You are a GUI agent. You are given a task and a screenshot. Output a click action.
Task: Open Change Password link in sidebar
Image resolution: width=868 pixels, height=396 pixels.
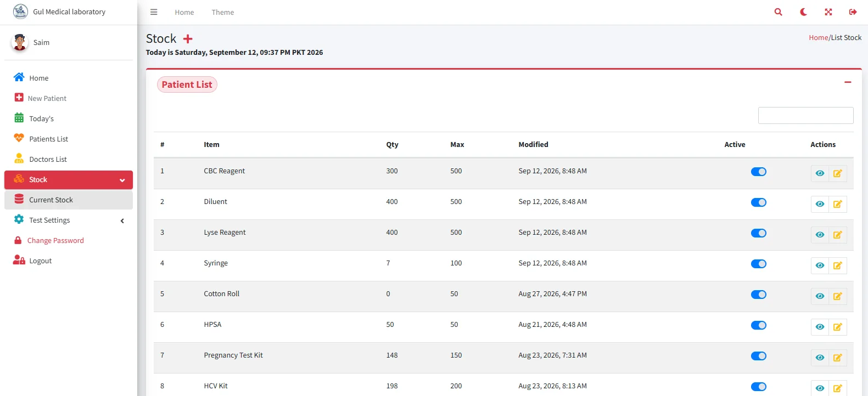tap(69, 241)
